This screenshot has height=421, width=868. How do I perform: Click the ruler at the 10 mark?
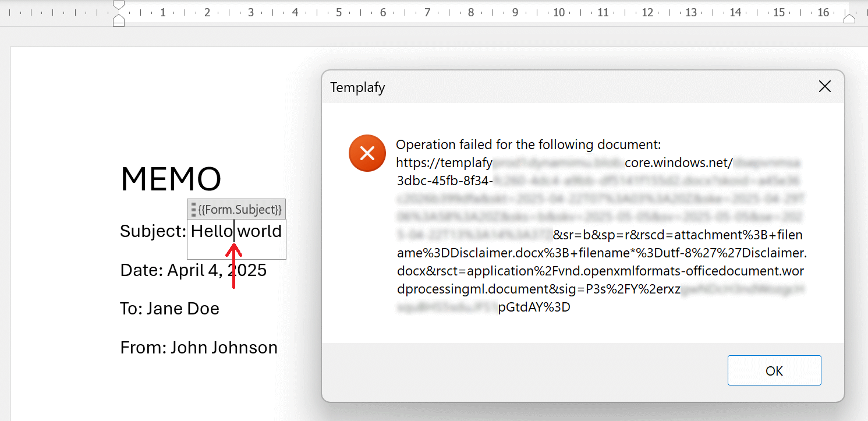point(559,12)
